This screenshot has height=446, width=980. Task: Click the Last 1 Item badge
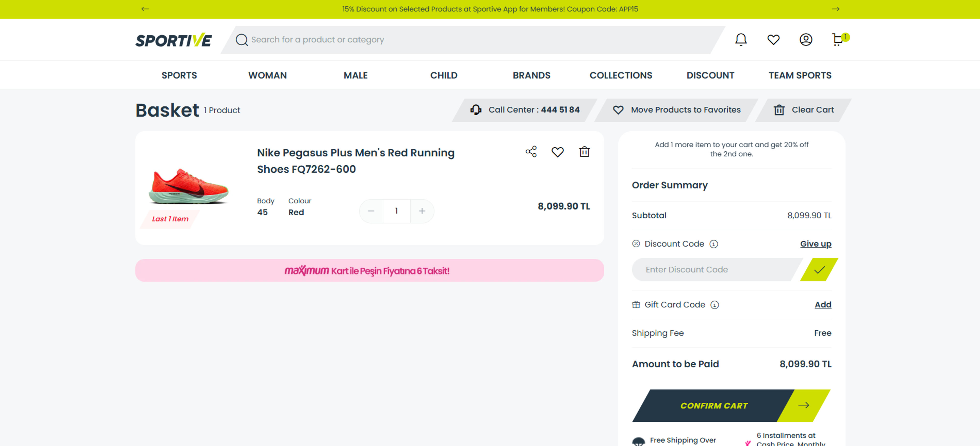click(x=170, y=219)
